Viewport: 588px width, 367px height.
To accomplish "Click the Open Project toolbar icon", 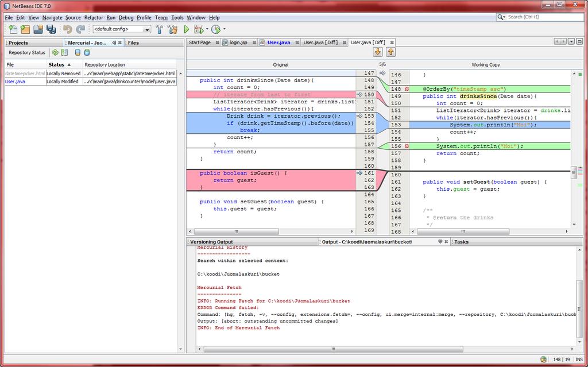I will [38, 29].
